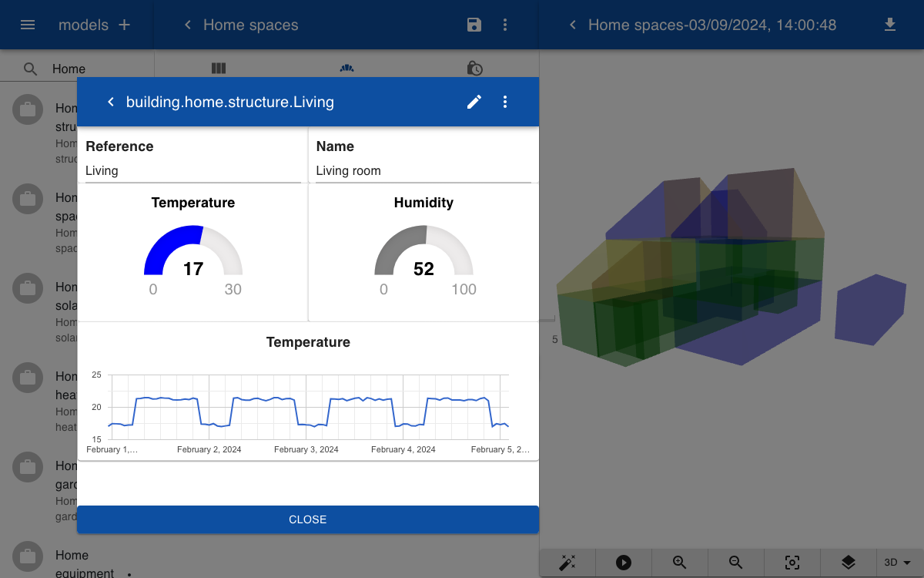Switch to the columns view tab
Viewport: 924px width, 578px height.
pyautogui.click(x=219, y=69)
